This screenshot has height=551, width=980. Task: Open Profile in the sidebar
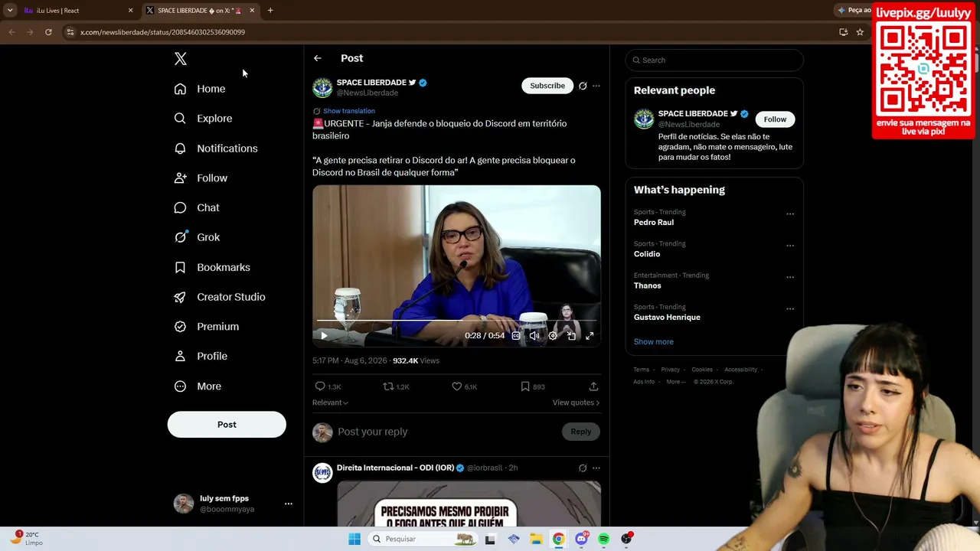(x=201, y=356)
